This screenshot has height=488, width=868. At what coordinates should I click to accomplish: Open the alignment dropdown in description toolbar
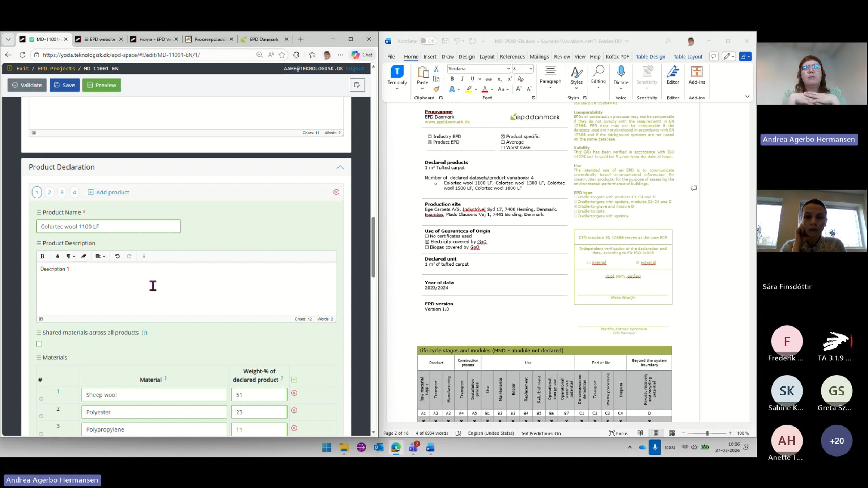click(100, 256)
